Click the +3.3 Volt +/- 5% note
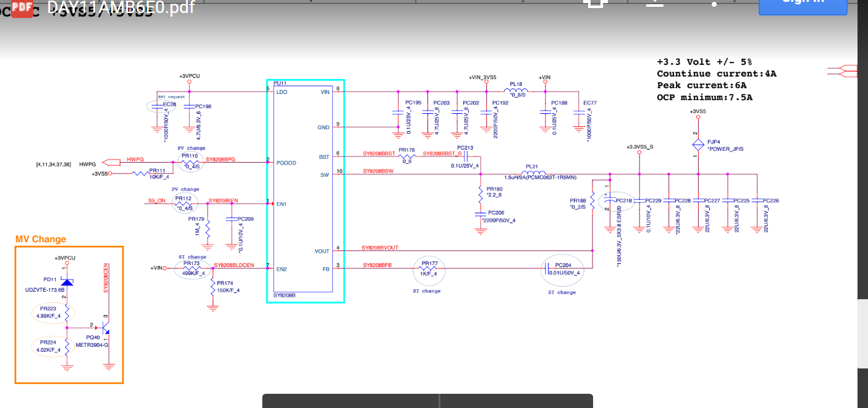 coord(704,62)
